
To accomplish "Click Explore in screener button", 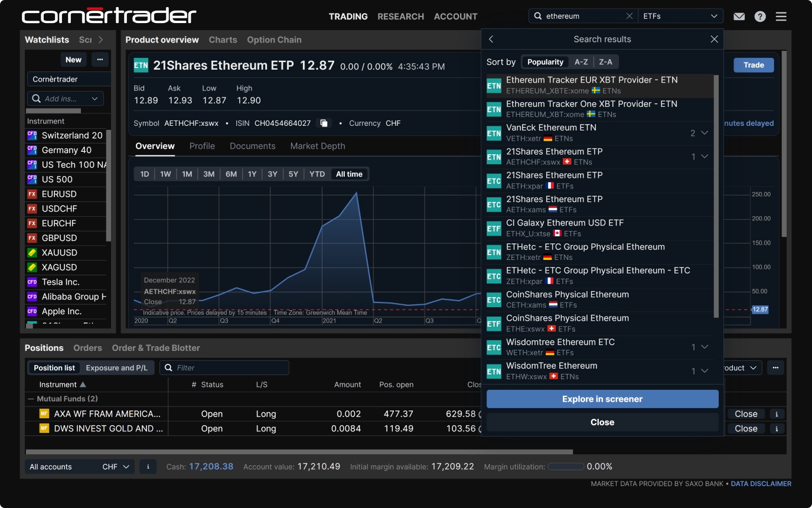I will pos(602,399).
